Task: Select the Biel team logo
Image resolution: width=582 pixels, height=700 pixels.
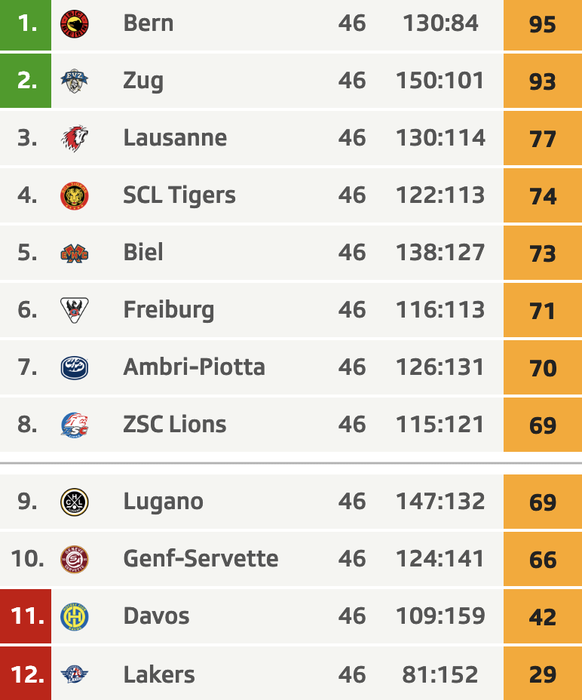Action: pos(74,253)
